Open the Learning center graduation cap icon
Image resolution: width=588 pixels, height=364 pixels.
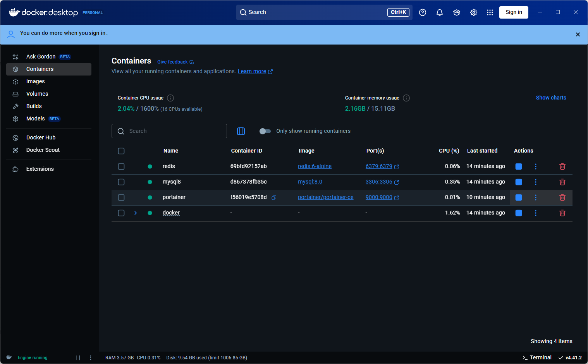click(457, 12)
